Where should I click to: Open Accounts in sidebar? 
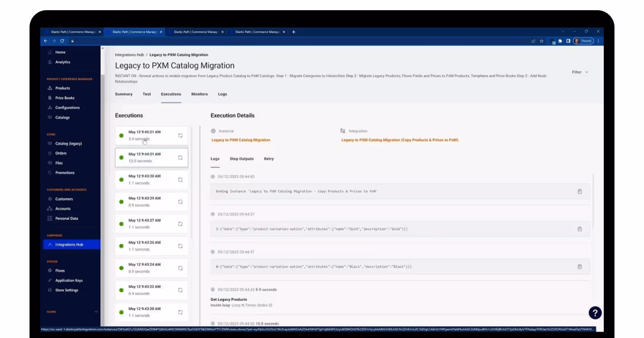tap(63, 208)
